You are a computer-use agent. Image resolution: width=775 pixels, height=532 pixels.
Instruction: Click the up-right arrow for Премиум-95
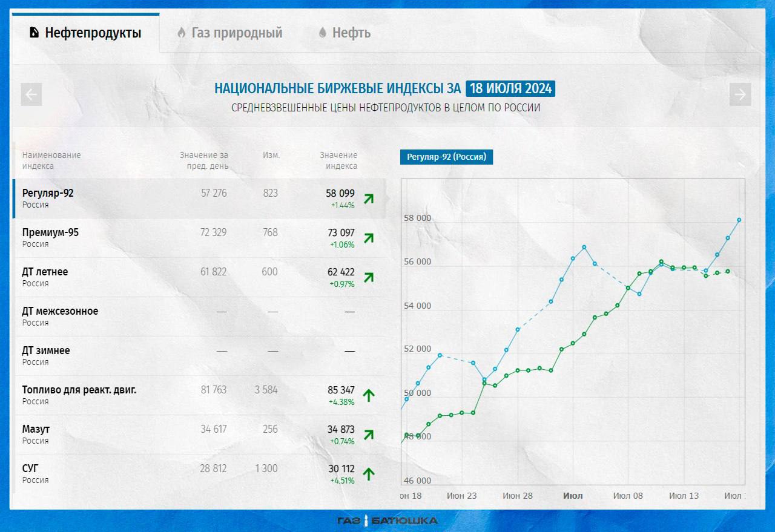click(369, 238)
